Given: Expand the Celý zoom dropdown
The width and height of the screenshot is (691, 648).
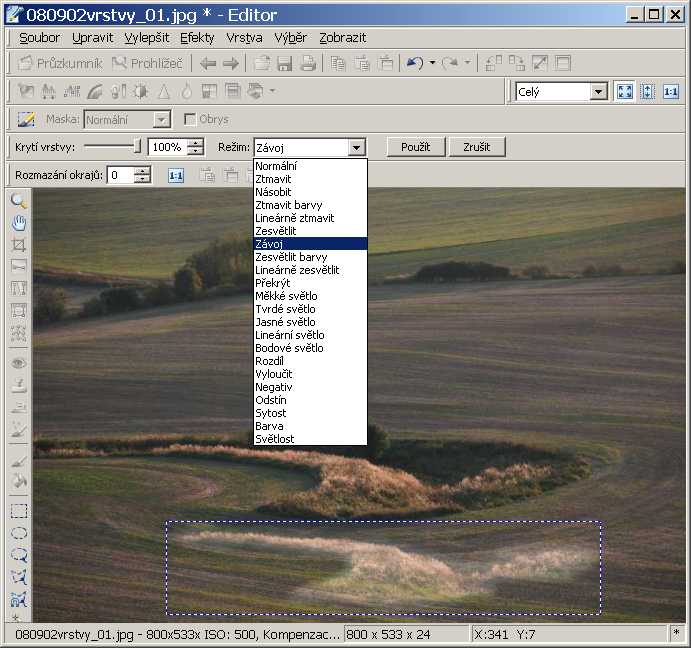Looking at the screenshot, I should [598, 92].
